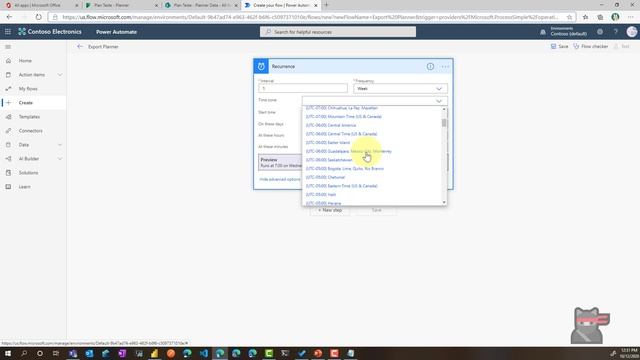Click the browser address bar
640x360 pixels.
click(x=310, y=17)
